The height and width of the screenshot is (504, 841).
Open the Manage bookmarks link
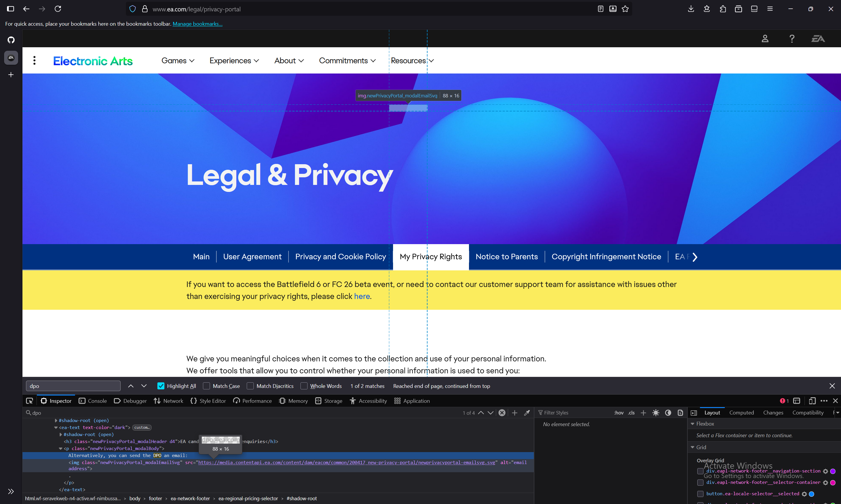[x=197, y=24]
